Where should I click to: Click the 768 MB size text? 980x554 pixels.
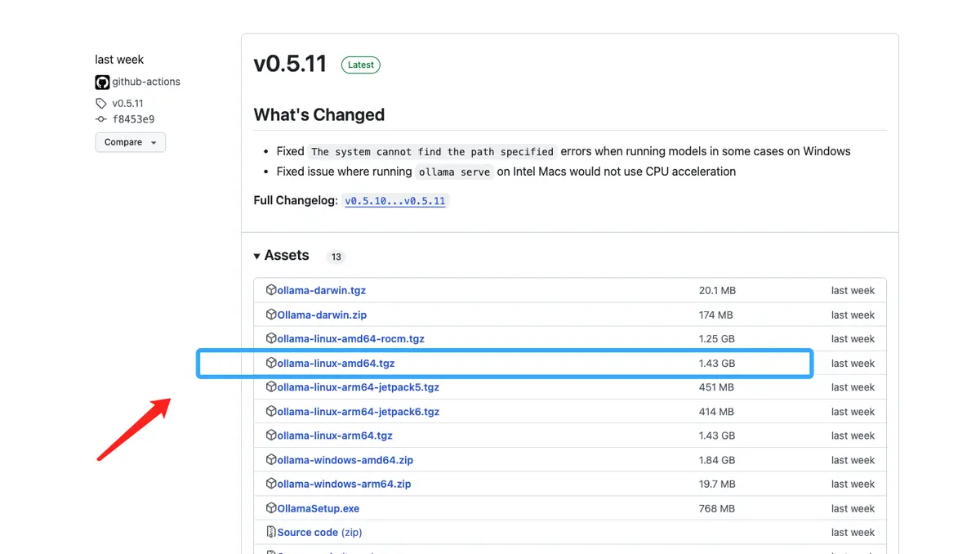click(x=716, y=508)
